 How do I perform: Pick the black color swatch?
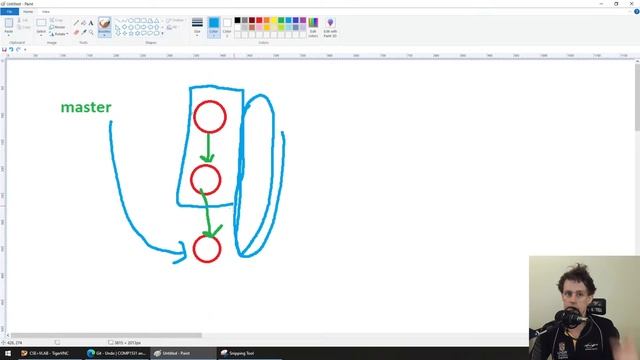(237, 20)
